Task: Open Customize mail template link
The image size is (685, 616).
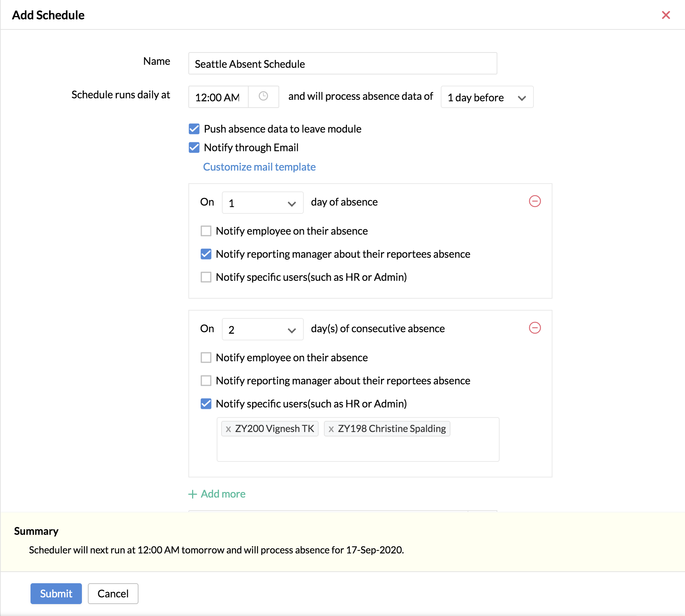Action: (259, 167)
